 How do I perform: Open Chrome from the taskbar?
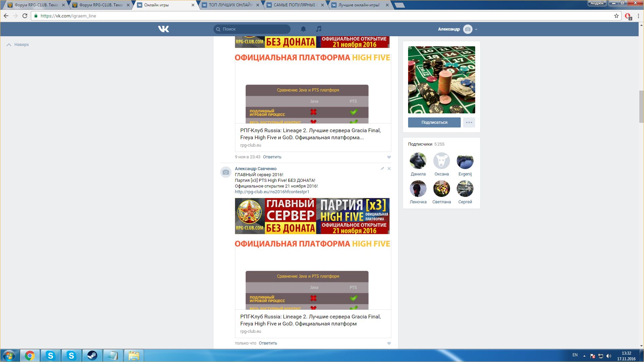click(x=30, y=356)
